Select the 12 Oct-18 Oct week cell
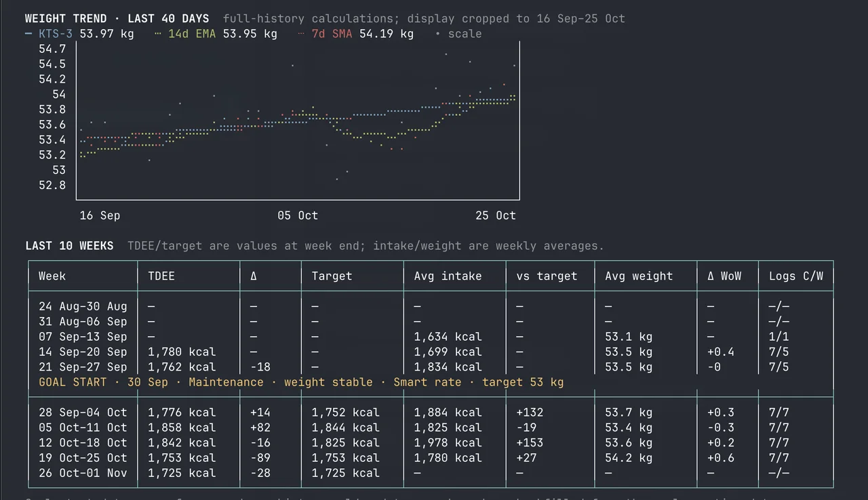 click(83, 442)
